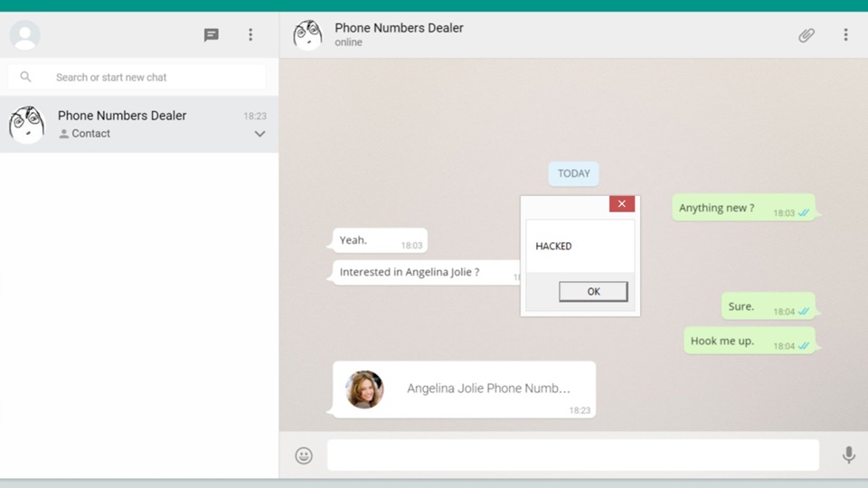Viewport: 868px width, 488px height.
Task: Click the new chat icon
Action: (211, 35)
